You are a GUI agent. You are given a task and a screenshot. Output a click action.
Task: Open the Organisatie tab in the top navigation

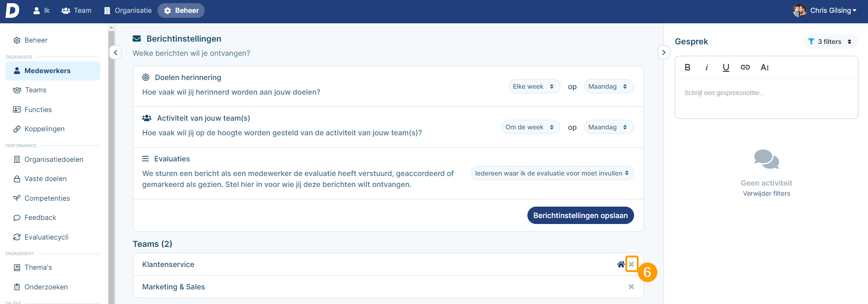tap(128, 11)
